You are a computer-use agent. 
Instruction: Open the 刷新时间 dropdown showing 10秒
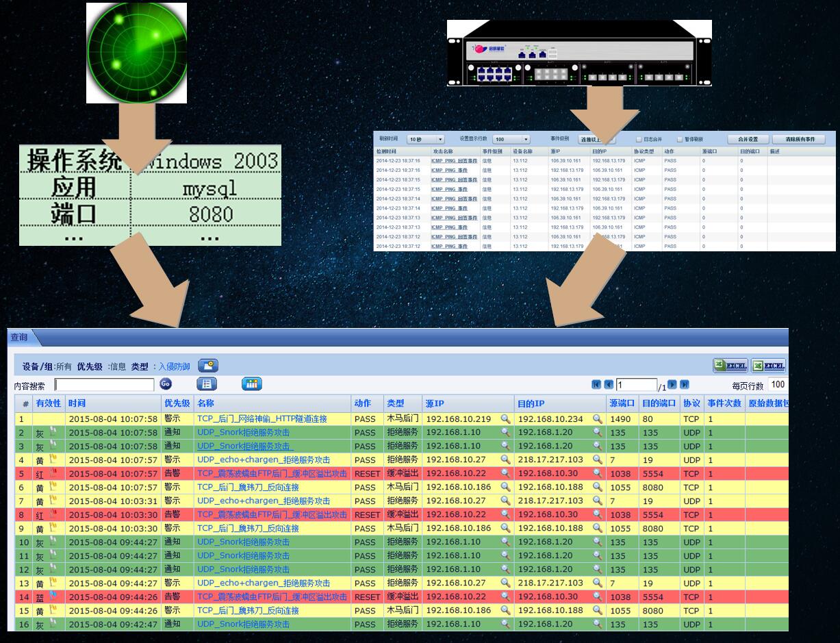click(426, 139)
